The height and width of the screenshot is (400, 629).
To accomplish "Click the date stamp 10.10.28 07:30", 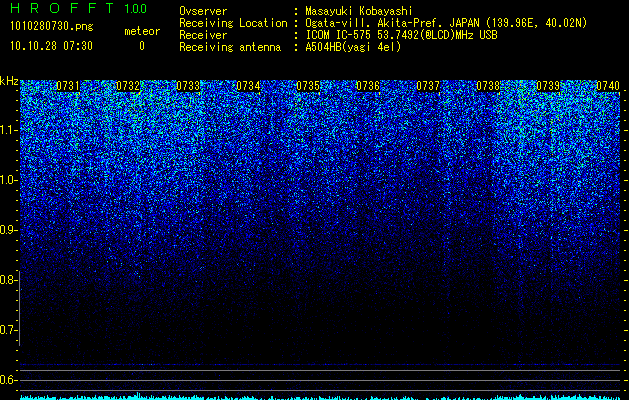I will (51, 46).
